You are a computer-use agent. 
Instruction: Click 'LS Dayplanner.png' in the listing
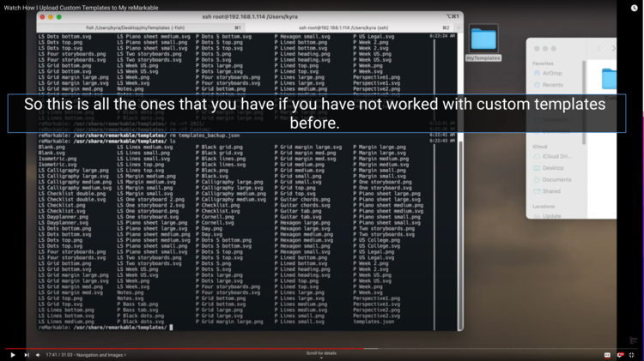point(64,217)
